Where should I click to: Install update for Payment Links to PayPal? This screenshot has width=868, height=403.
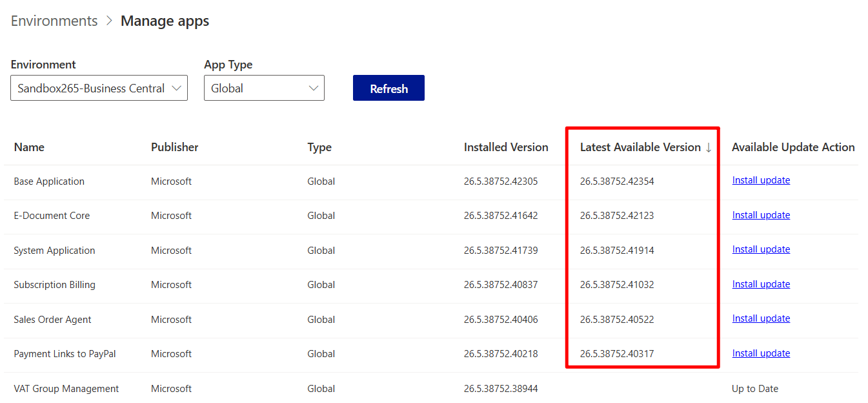(x=761, y=353)
